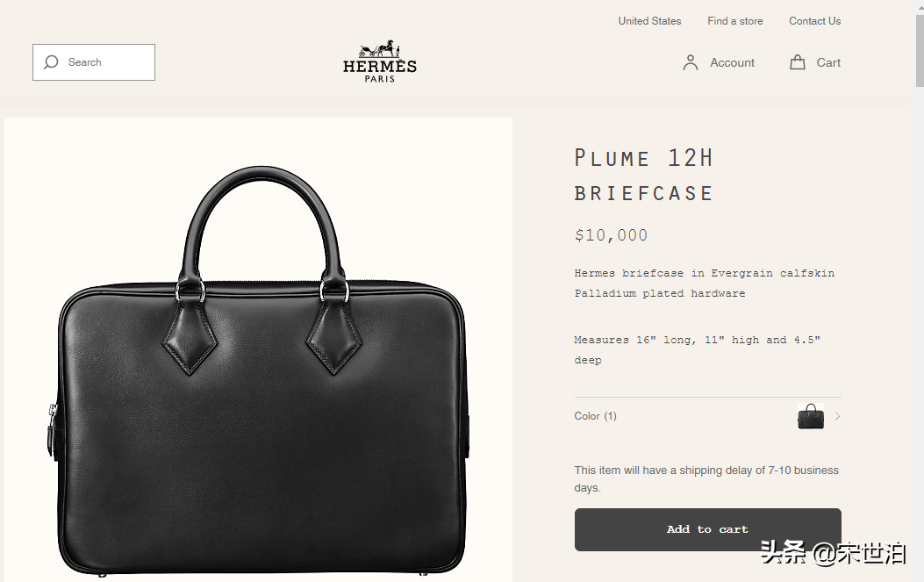
Task: Open the Hermès Paris logo homepage
Action: [x=379, y=61]
